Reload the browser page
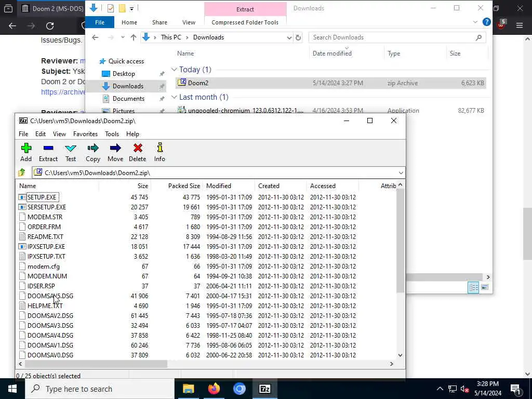Image resolution: width=532 pixels, height=399 pixels. 50,26
